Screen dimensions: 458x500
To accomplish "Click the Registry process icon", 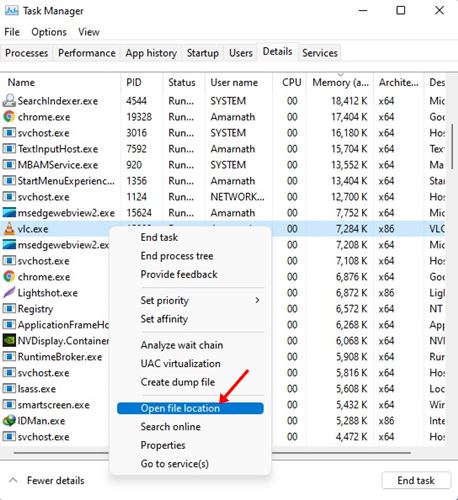I will coord(9,309).
